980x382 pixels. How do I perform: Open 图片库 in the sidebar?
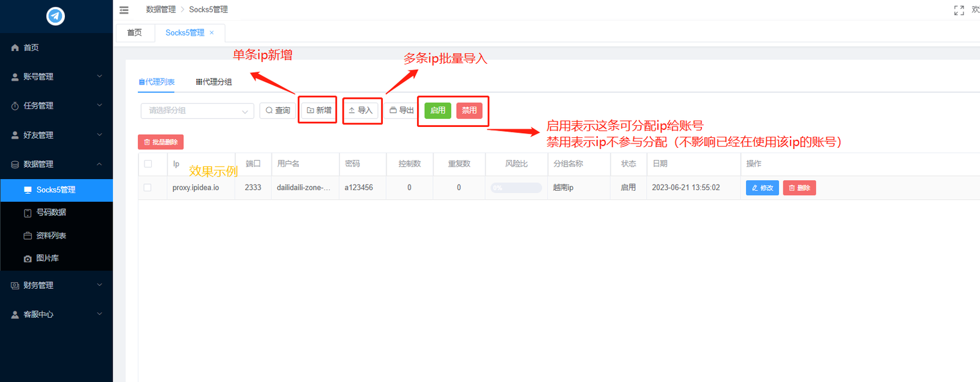(47, 258)
